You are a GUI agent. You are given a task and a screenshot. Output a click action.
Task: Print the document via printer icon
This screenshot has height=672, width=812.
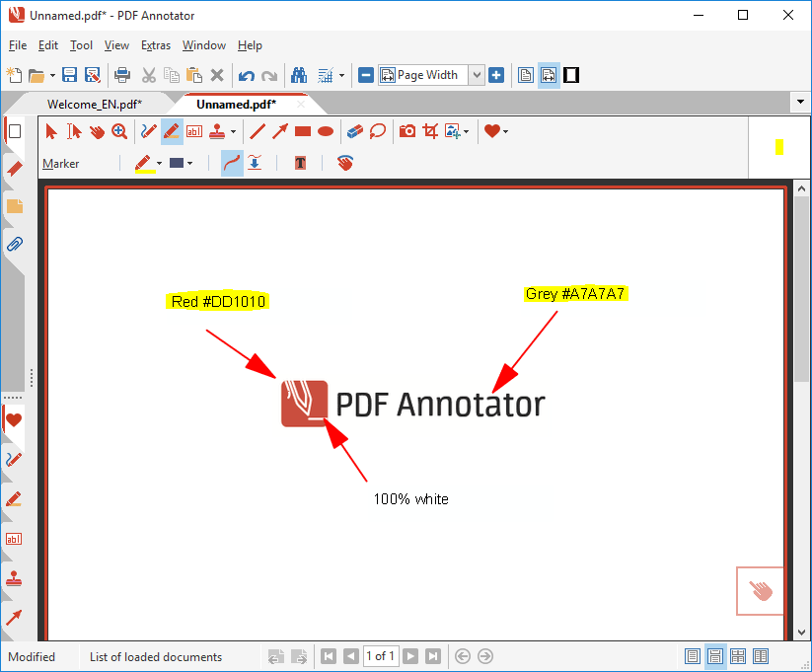[x=122, y=75]
